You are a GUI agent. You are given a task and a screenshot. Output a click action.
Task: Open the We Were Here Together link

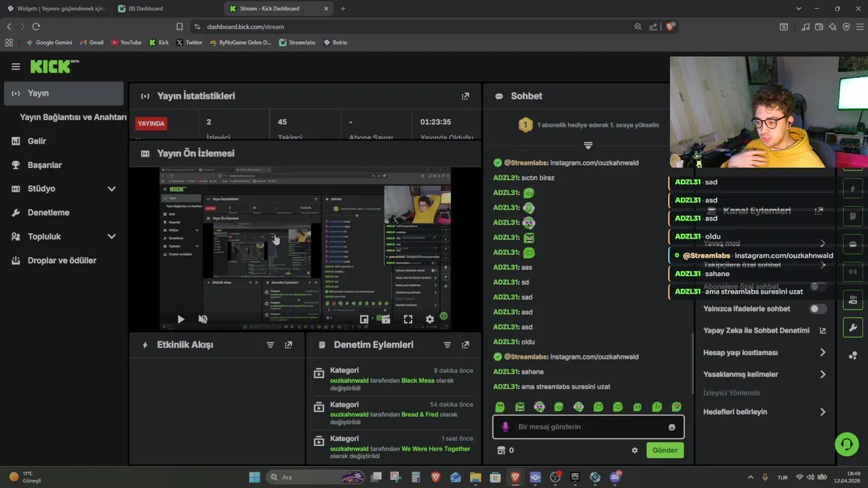[435, 449]
